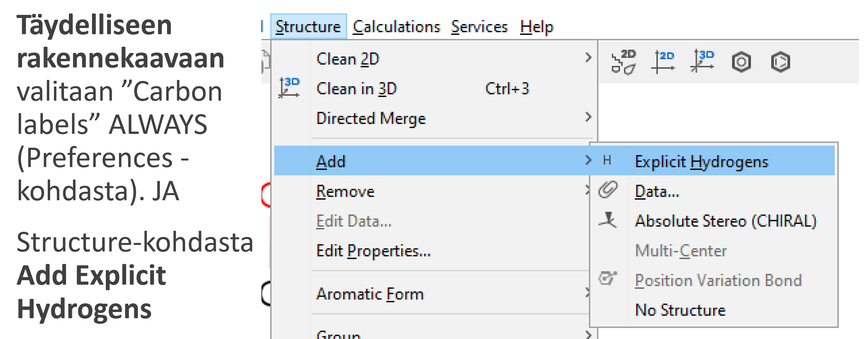Open the Calculations menu
The height and width of the screenshot is (339, 868).
tap(396, 27)
